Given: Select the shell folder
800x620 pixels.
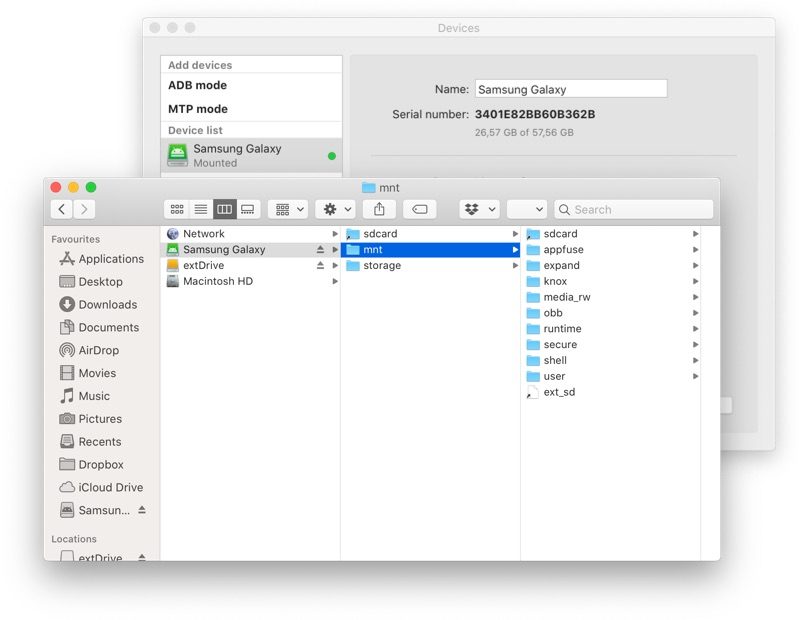Looking at the screenshot, I should (x=611, y=360).
